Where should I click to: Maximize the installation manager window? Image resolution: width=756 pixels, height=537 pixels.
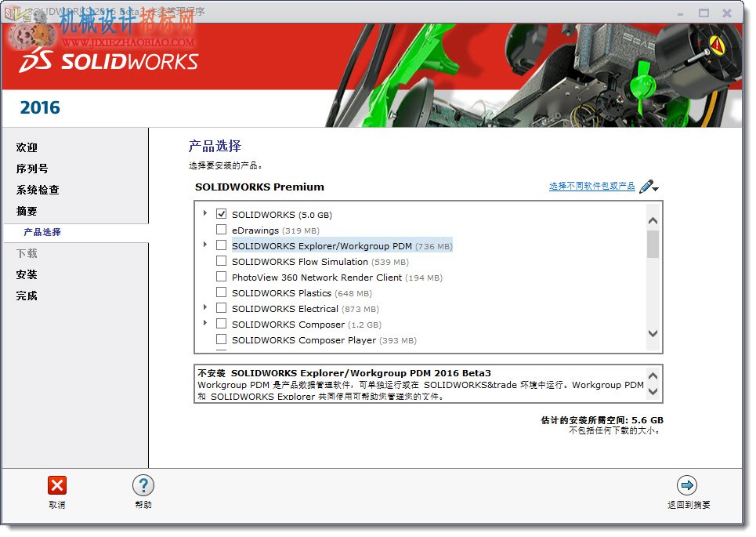pos(704,13)
